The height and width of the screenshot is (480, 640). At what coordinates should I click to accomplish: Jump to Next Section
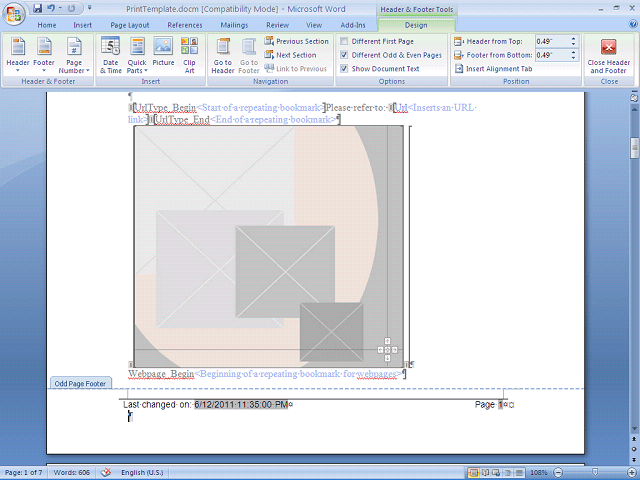click(x=290, y=55)
